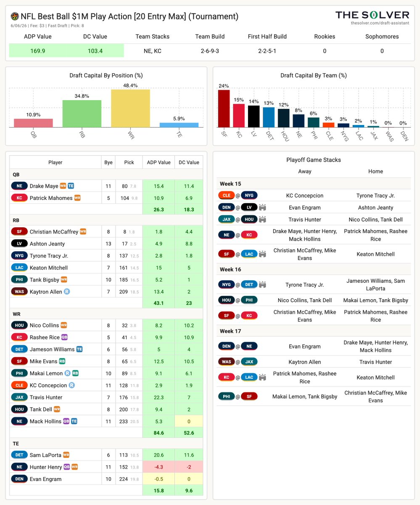Click the NFL Best Ball $1M Play Action title
The height and width of the screenshot is (505, 420).
129,17
